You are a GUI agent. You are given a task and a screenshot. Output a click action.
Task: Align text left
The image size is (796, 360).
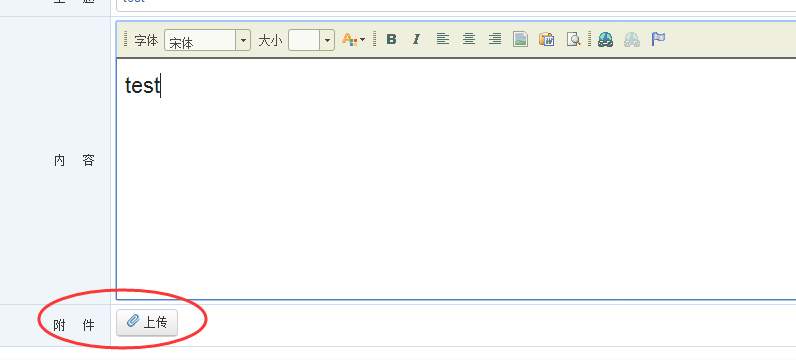(x=443, y=39)
